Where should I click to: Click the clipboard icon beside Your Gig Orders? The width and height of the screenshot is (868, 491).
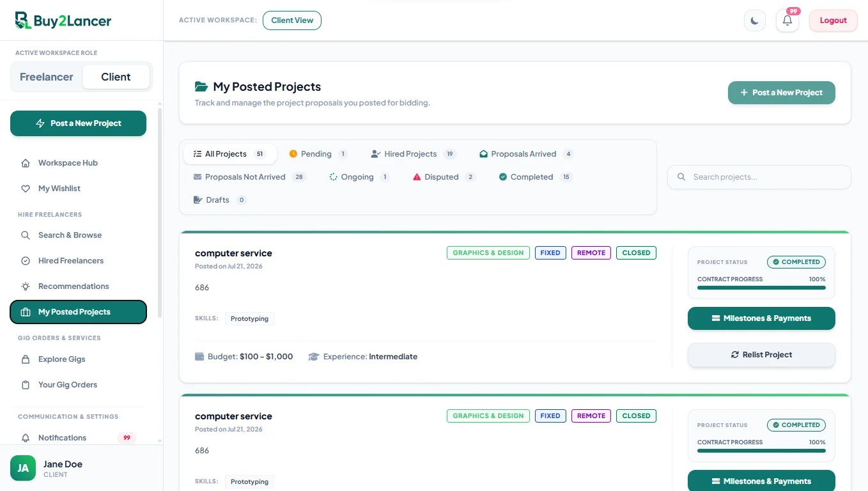tap(26, 385)
